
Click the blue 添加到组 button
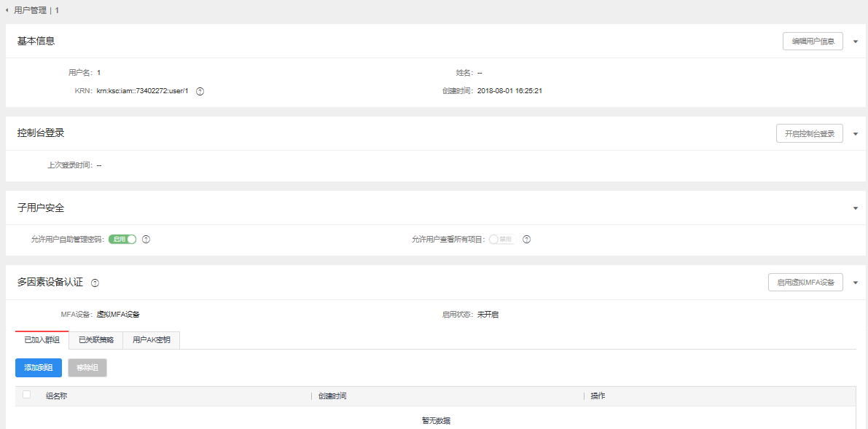click(x=39, y=368)
